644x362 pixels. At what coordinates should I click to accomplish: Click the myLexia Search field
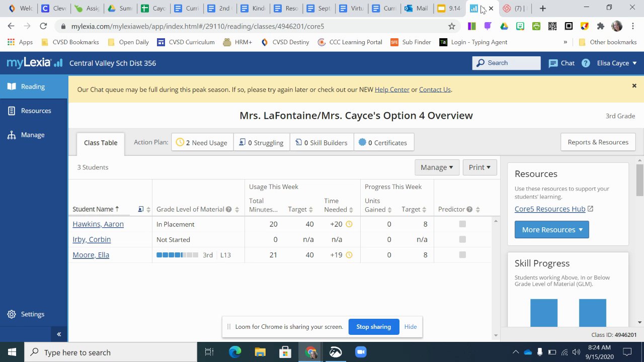point(506,63)
